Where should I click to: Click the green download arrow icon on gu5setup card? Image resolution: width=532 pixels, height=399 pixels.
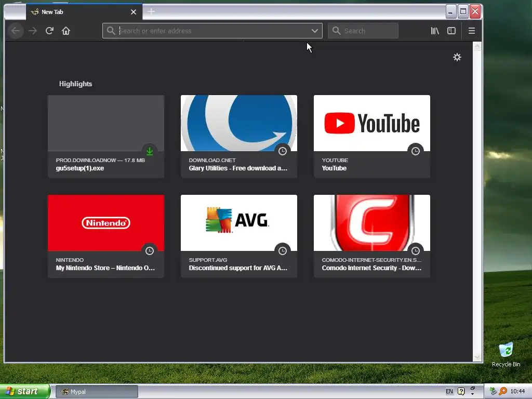click(149, 151)
